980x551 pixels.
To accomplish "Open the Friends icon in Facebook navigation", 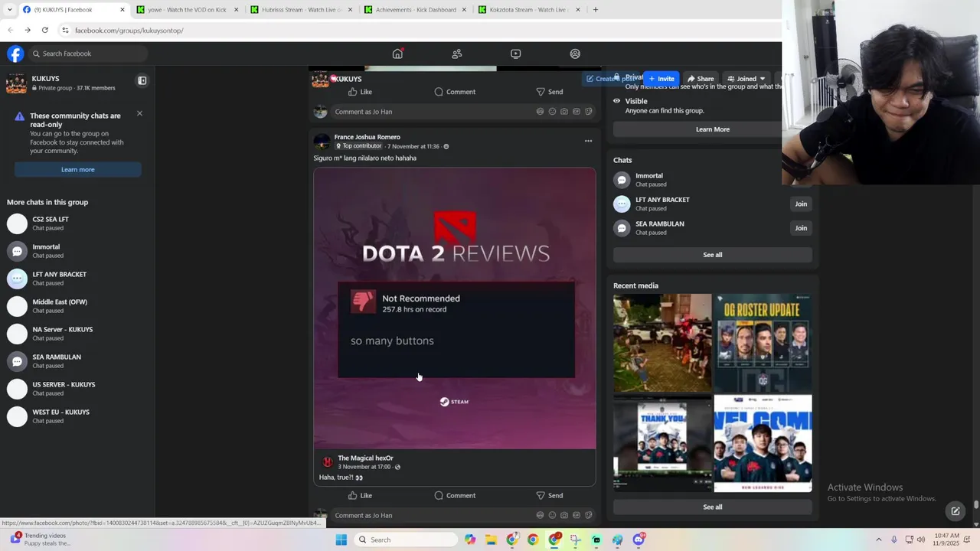I will [456, 54].
